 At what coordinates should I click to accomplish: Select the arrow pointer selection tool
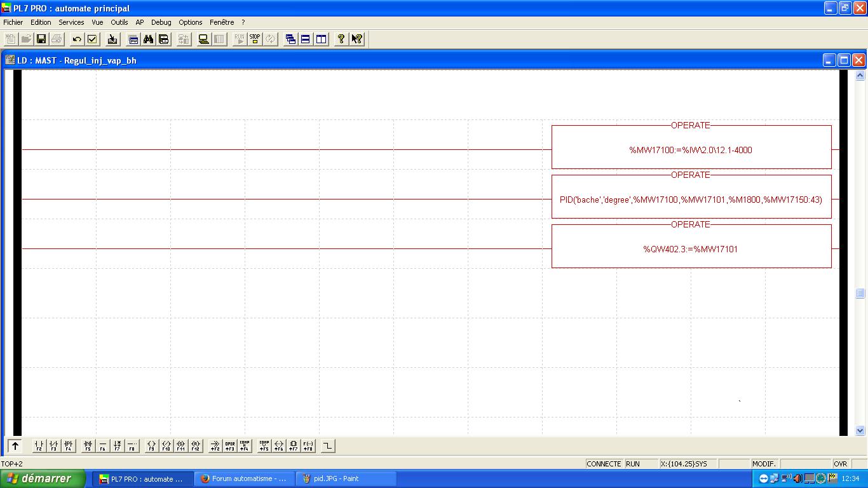pyautogui.click(x=15, y=446)
